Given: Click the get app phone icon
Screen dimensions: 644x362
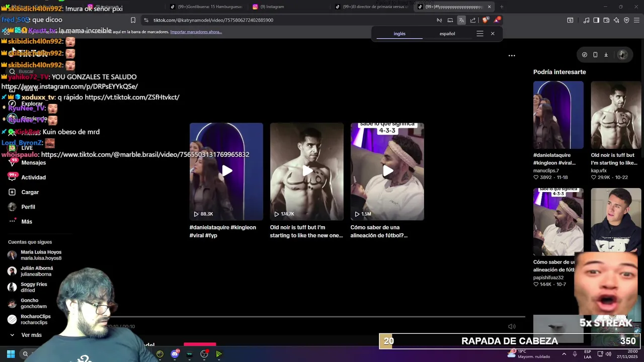Looking at the screenshot, I should [x=595, y=55].
